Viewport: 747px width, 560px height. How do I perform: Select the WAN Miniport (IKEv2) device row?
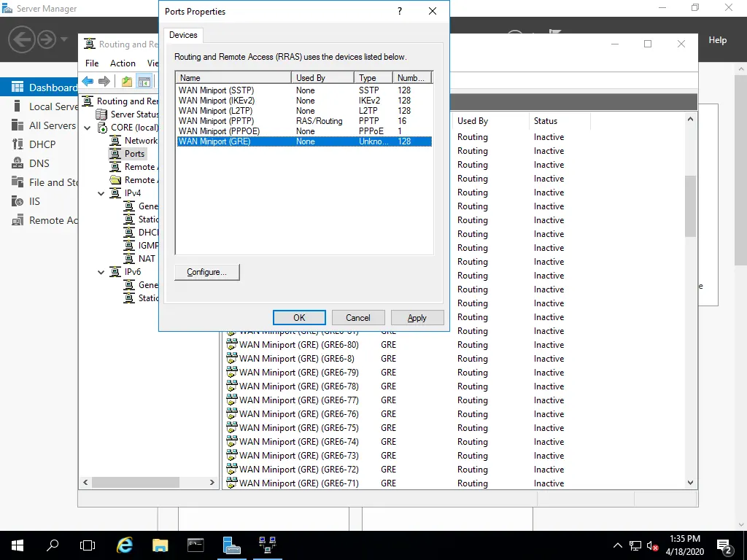point(304,101)
